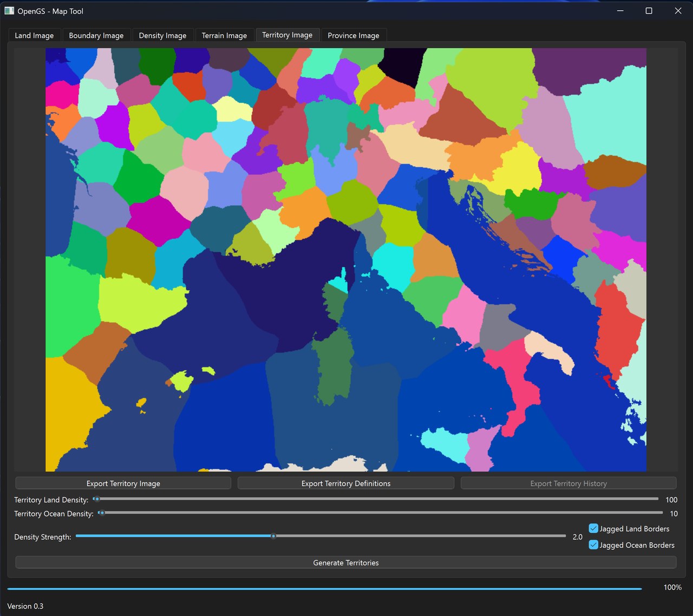Open the Province Image tab
Image resolution: width=693 pixels, height=616 pixels.
tap(354, 35)
